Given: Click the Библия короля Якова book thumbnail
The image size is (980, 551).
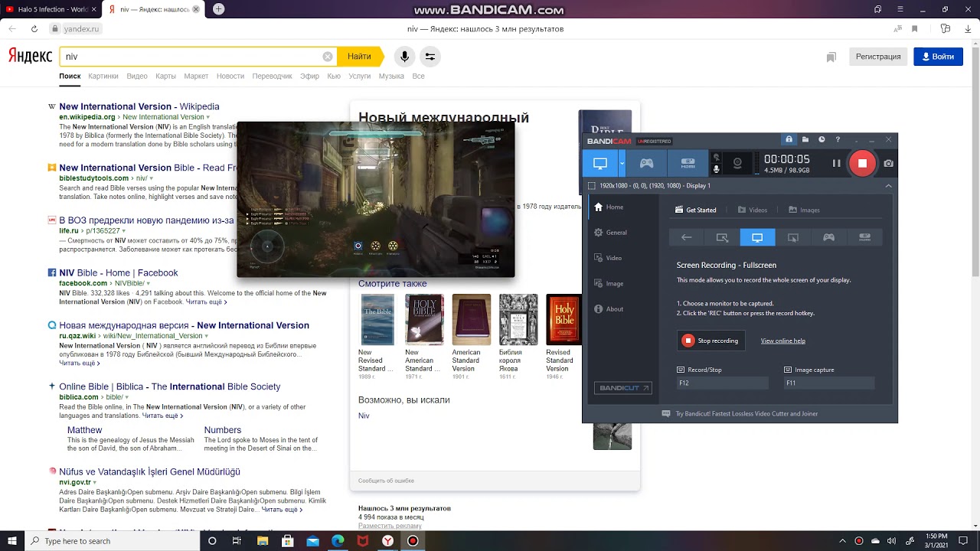Looking at the screenshot, I should (x=518, y=320).
